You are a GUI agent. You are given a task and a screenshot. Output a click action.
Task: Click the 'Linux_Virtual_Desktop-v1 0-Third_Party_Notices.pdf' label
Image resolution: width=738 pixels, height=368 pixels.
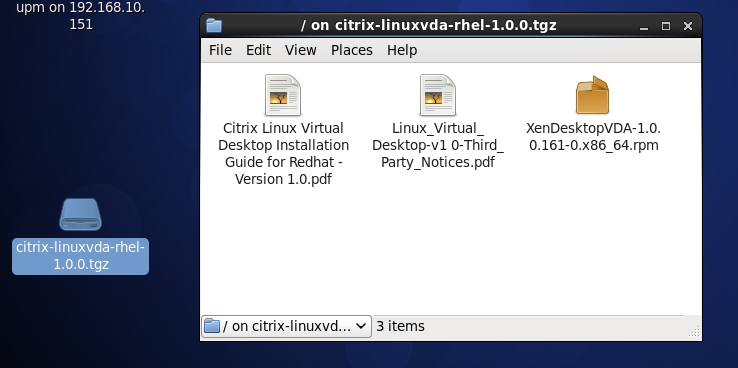click(x=438, y=145)
